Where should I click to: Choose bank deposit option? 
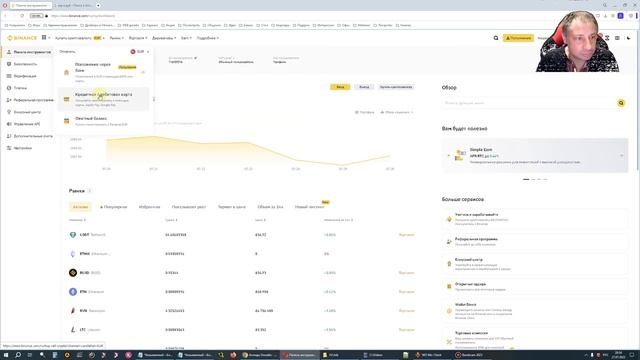click(x=103, y=72)
